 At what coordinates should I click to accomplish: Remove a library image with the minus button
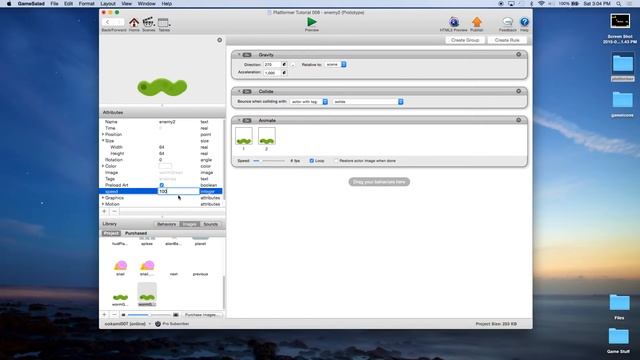point(114,315)
